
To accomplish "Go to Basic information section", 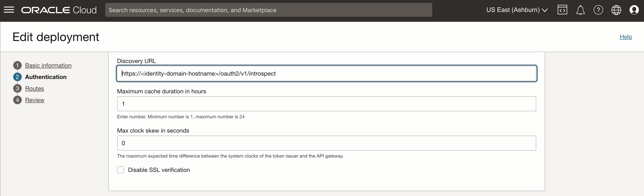I will (x=48, y=65).
